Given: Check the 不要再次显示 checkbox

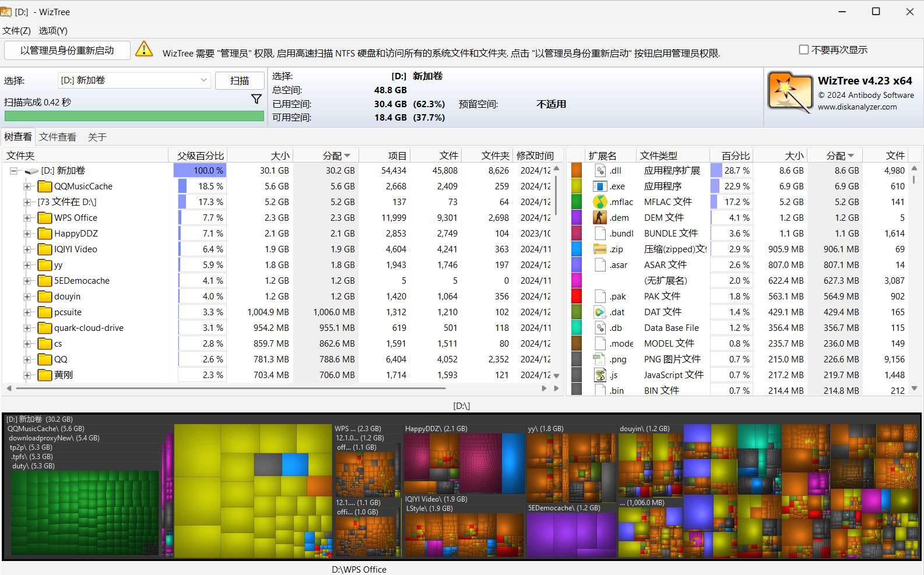Looking at the screenshot, I should click(804, 50).
